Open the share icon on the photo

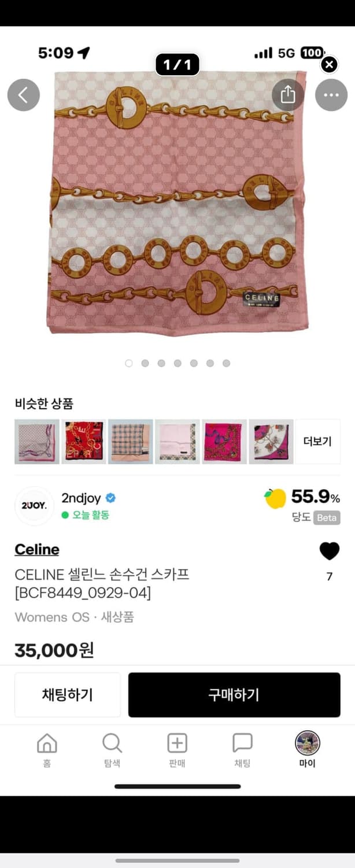[288, 95]
